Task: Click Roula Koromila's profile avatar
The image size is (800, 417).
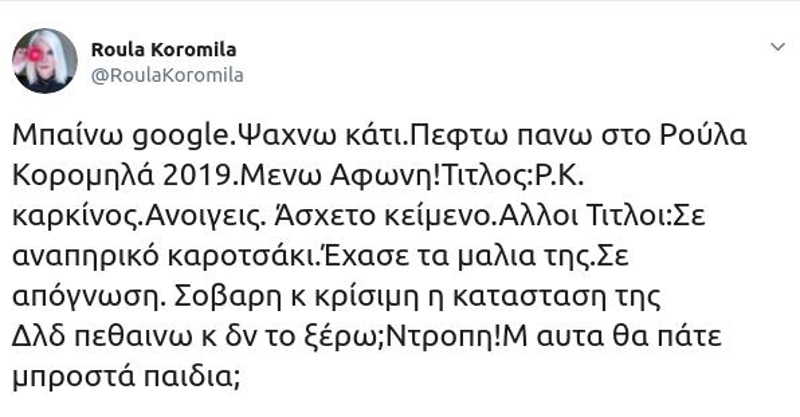Action: click(x=45, y=61)
